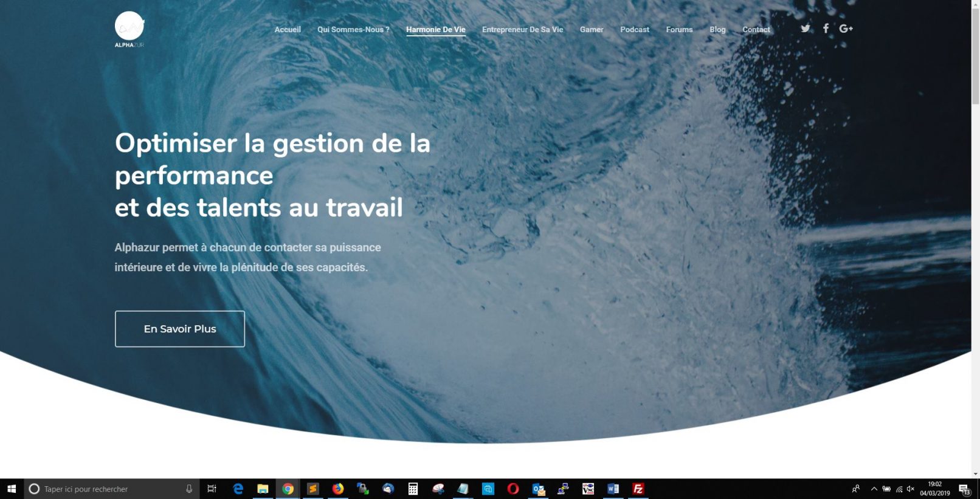Open the notification action center
This screenshot has height=499, width=980.
pos(964,489)
